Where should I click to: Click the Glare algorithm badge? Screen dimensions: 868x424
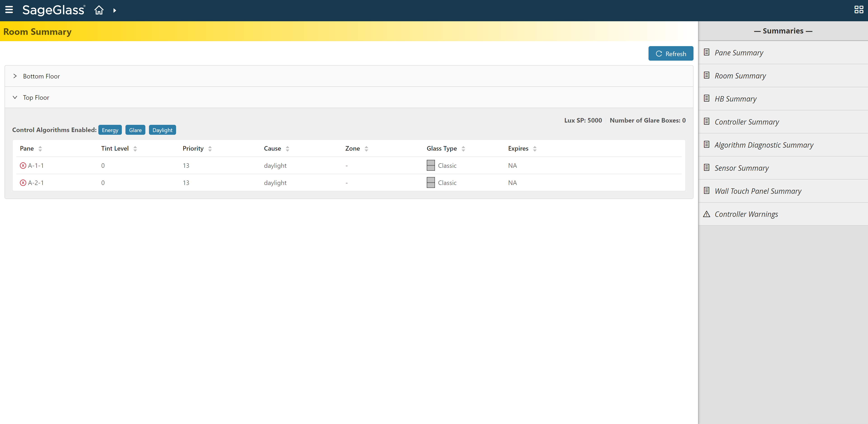[x=135, y=130]
